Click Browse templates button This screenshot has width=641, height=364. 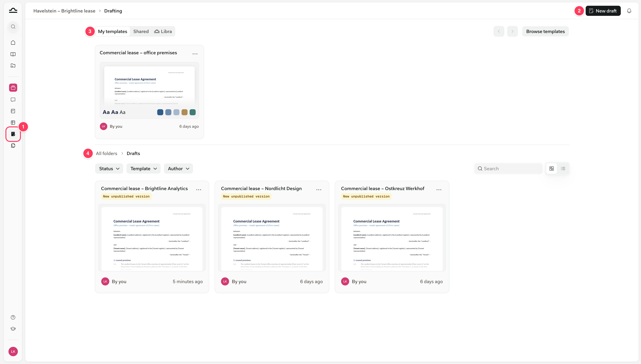pyautogui.click(x=545, y=32)
